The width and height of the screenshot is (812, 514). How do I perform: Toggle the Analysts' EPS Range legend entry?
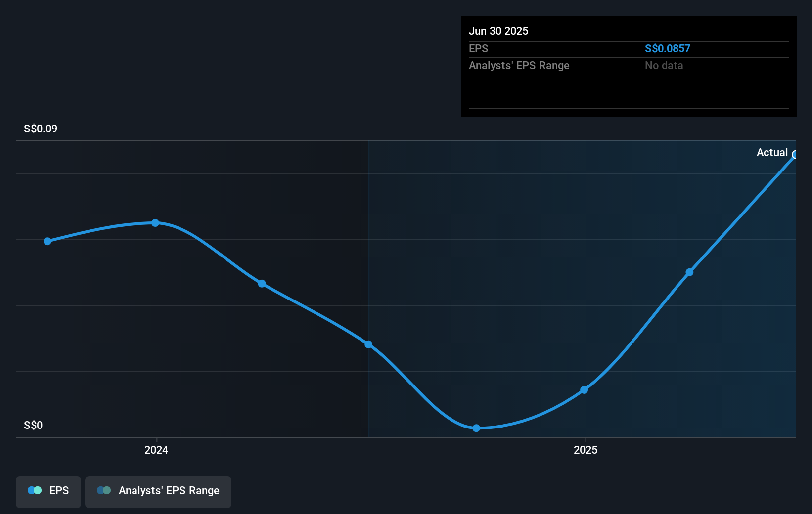(158, 491)
